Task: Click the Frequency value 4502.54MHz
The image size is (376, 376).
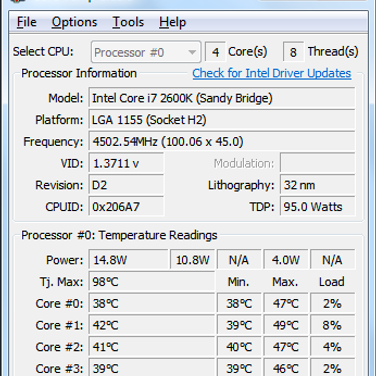Action: pyautogui.click(x=222, y=142)
